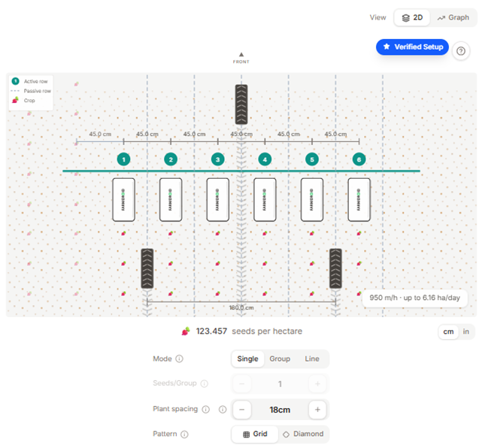Decrease plant spacing with minus button
Image resolution: width=482 pixels, height=448 pixels.
(x=242, y=410)
